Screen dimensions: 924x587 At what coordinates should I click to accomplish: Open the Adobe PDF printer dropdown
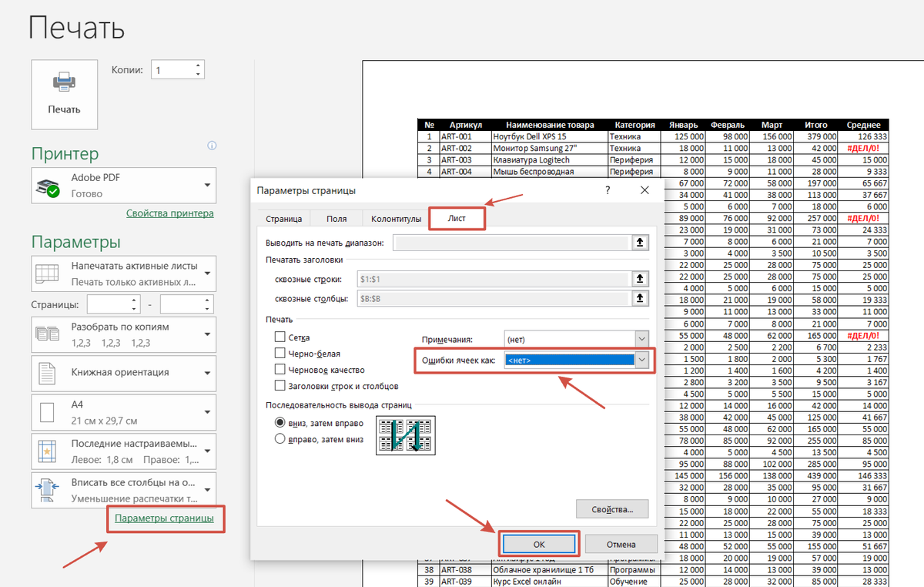click(x=124, y=186)
